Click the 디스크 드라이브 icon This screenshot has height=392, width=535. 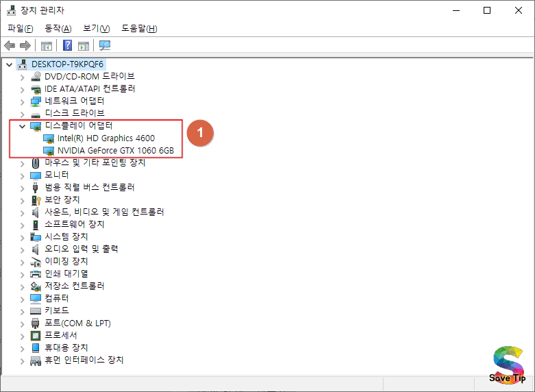(36, 114)
